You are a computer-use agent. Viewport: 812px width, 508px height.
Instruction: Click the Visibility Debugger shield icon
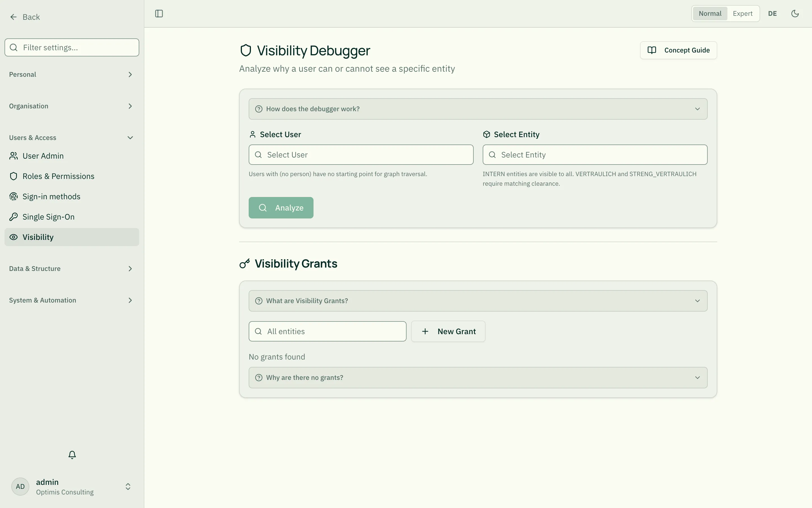coord(246,51)
